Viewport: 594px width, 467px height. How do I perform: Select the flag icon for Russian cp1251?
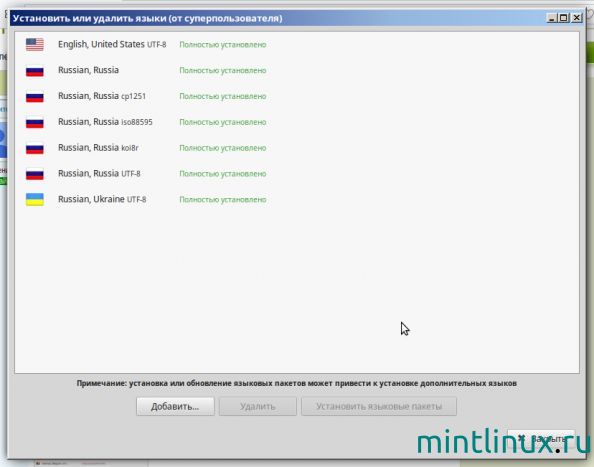[x=34, y=96]
